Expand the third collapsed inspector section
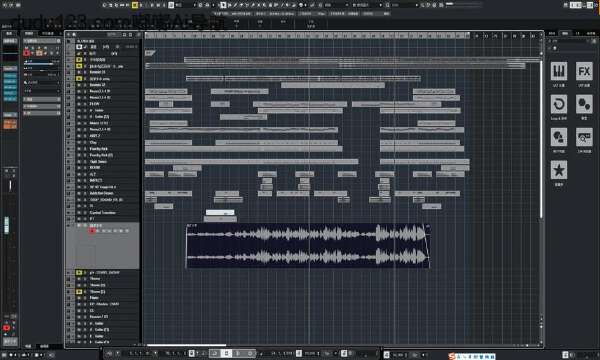Viewport: 600px width, 360px height. (x=42, y=113)
